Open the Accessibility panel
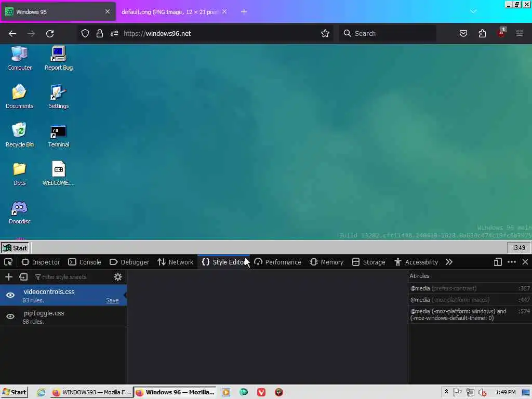Screen dimensions: 532x399 click(416, 262)
